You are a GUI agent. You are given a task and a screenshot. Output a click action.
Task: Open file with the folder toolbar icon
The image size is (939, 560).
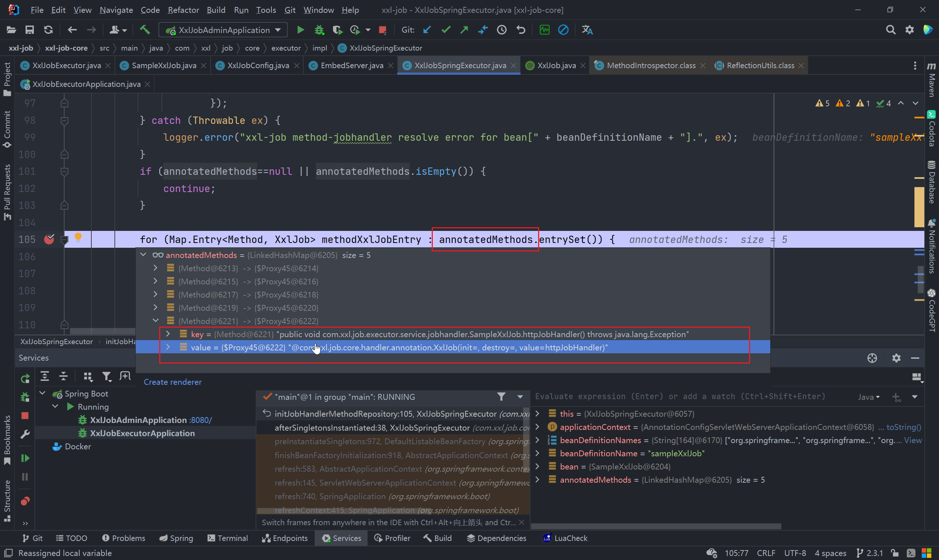11,30
